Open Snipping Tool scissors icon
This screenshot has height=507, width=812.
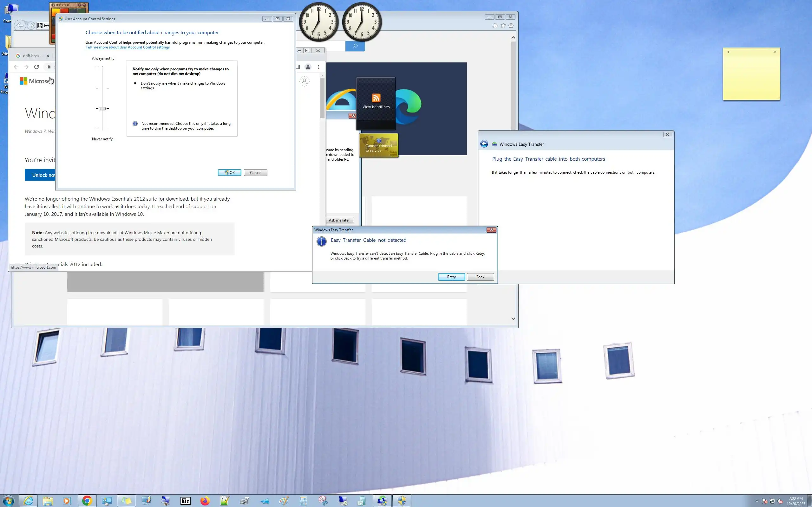click(323, 501)
